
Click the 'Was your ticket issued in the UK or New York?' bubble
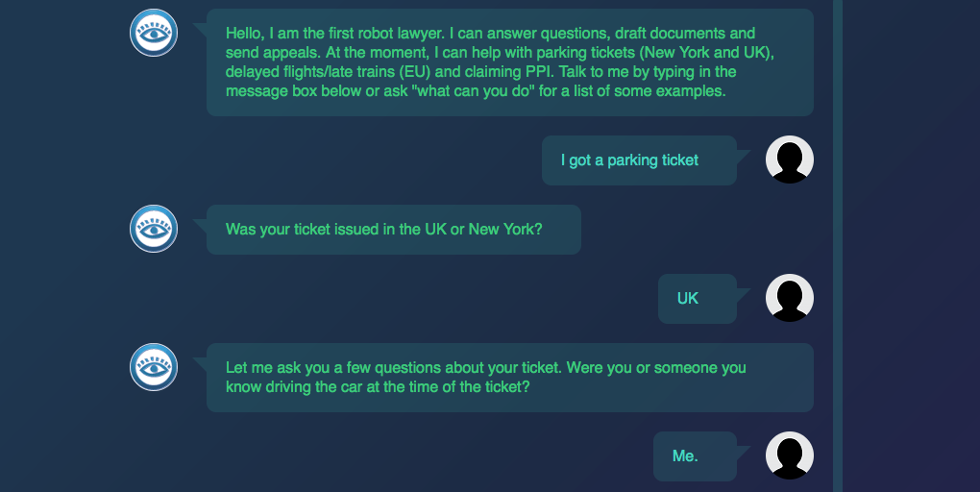coord(394,230)
